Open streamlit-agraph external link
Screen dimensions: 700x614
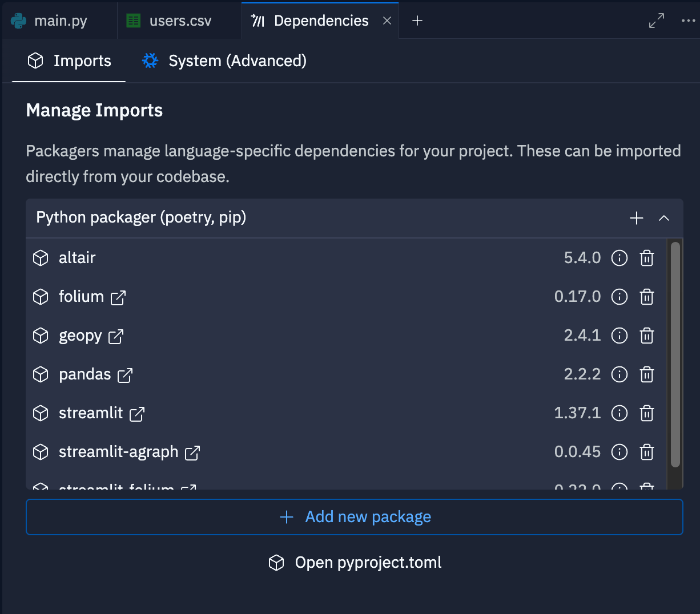coord(193,452)
